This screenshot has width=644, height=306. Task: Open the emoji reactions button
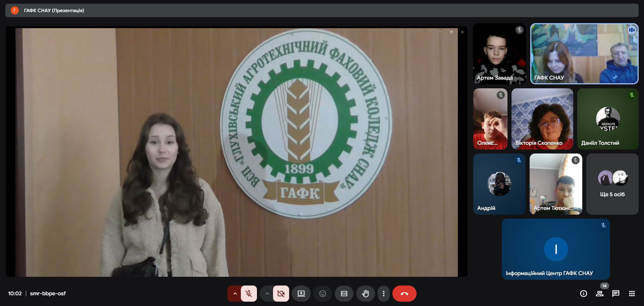pyautogui.click(x=322, y=294)
